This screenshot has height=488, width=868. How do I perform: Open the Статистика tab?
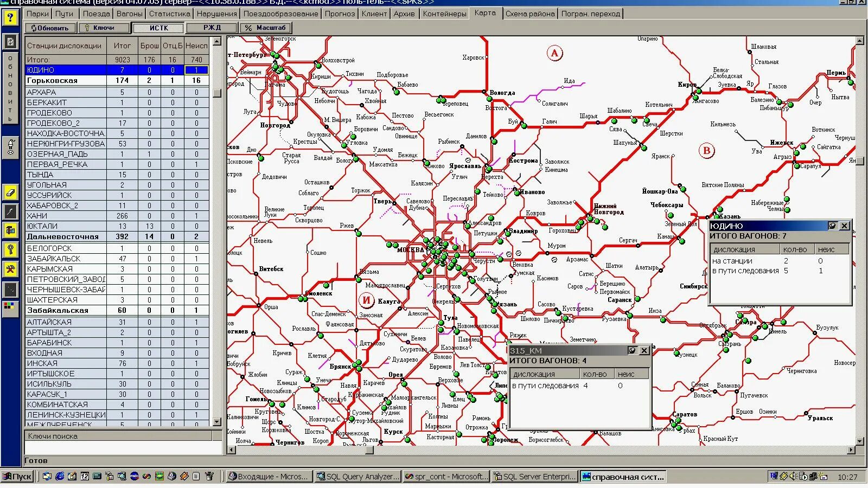[170, 14]
